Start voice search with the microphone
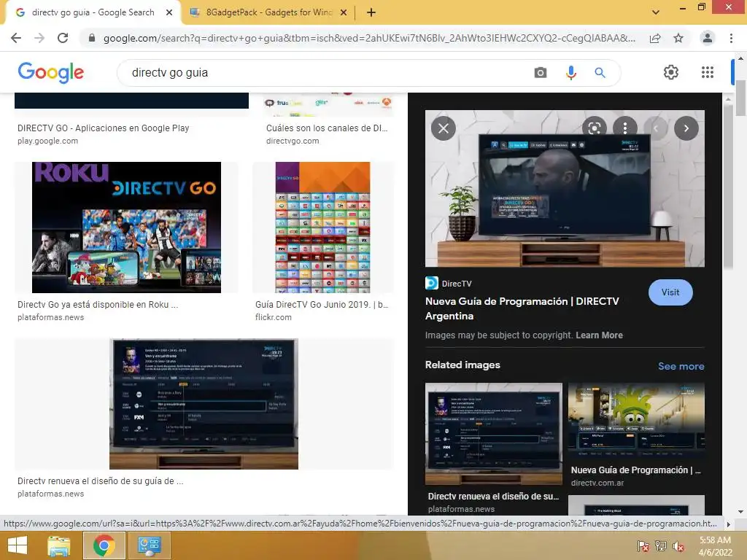Image resolution: width=747 pixels, height=560 pixels. point(571,73)
